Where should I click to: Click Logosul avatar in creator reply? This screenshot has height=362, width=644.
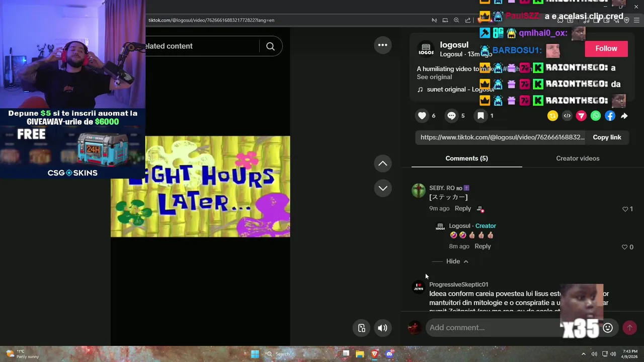pos(440,227)
